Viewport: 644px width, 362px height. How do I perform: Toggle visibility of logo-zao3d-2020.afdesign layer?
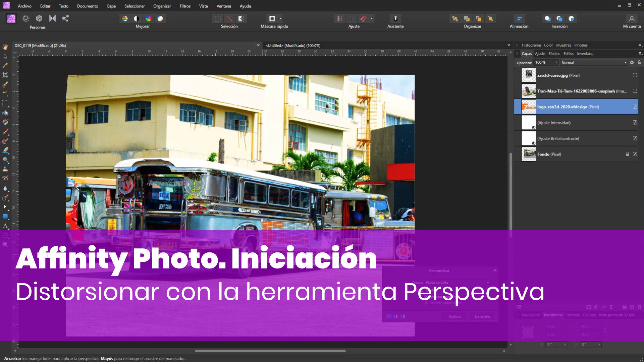click(x=635, y=107)
